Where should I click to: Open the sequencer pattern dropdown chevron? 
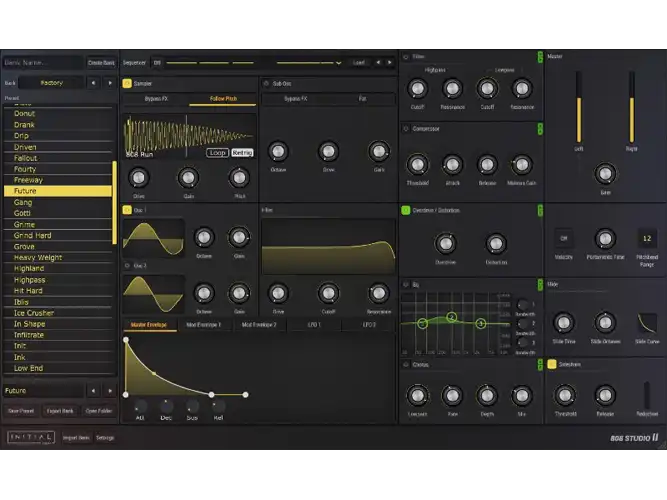tap(339, 63)
